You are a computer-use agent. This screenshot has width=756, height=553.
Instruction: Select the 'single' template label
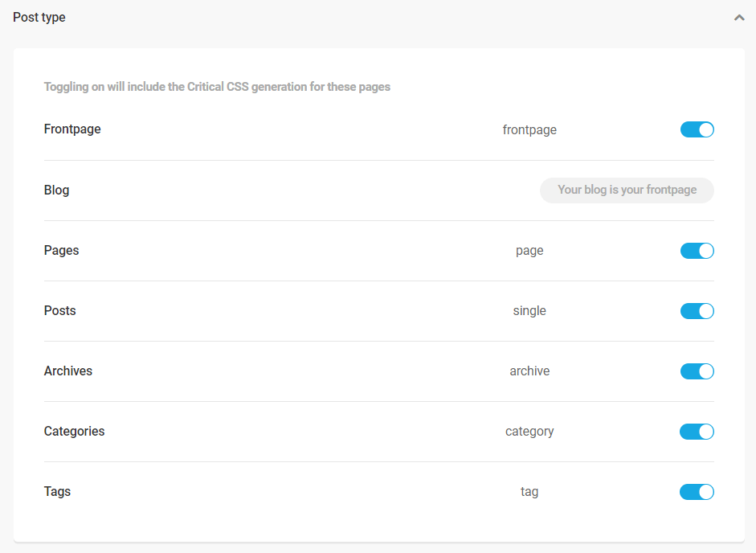[529, 310]
